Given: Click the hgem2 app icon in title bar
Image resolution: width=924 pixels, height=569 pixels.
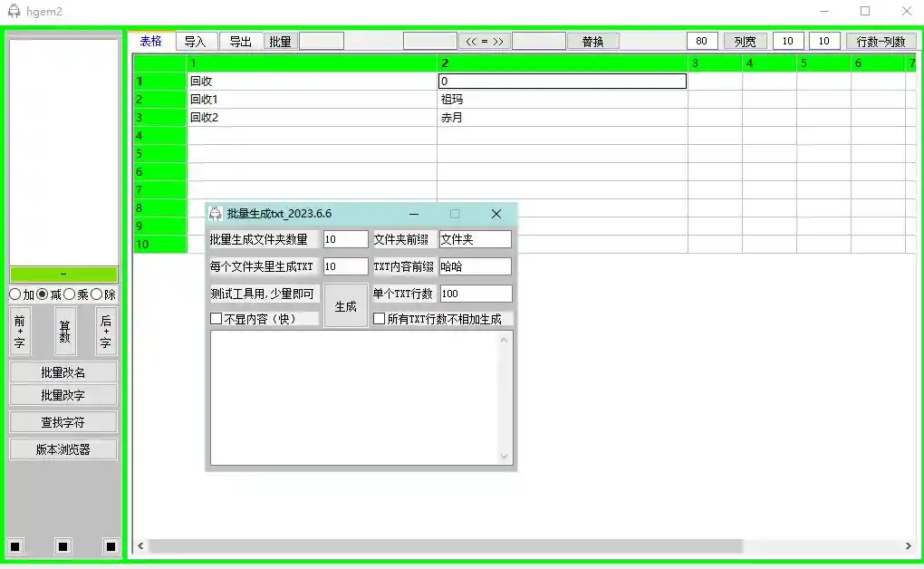Looking at the screenshot, I should tap(14, 11).
